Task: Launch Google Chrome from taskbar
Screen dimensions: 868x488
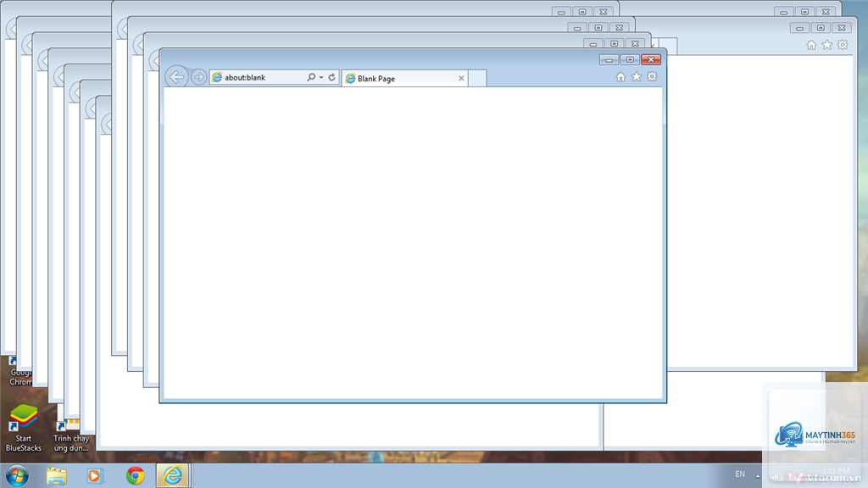Action: point(135,476)
